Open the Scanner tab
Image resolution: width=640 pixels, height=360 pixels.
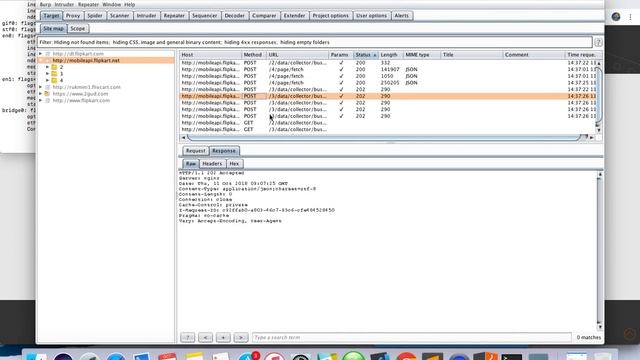point(119,16)
